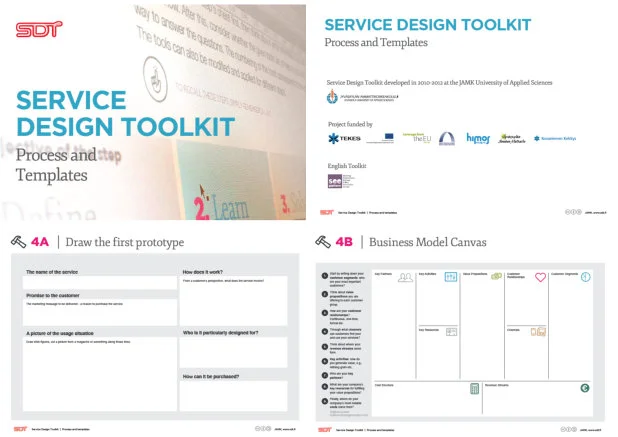This screenshot has width=618, height=437.
Task: Click the 'English Toolkit' label
Action: 347,166
